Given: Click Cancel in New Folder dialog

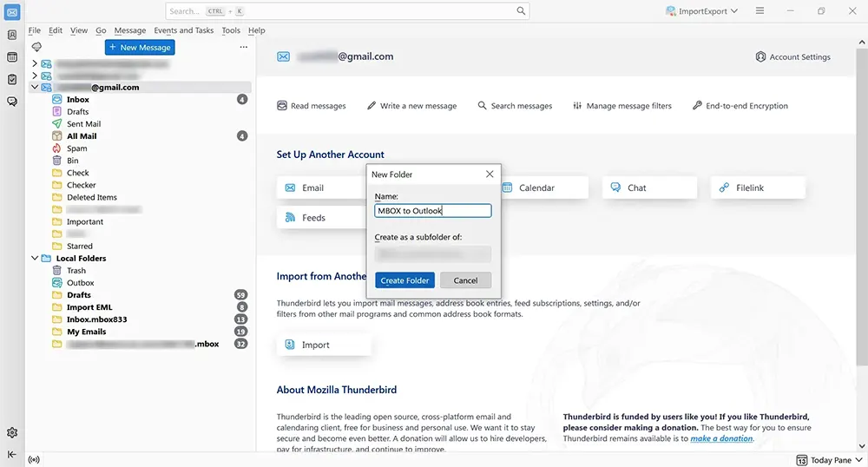Looking at the screenshot, I should [x=465, y=280].
